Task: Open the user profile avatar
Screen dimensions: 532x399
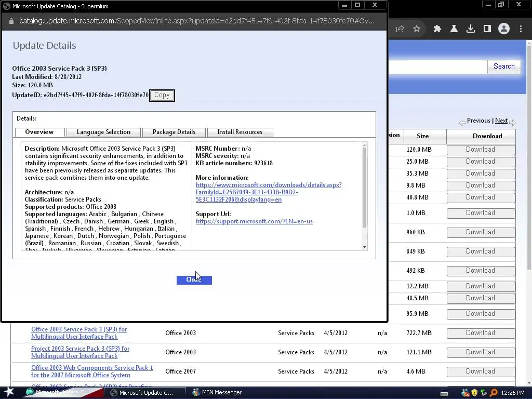Action: (504, 29)
